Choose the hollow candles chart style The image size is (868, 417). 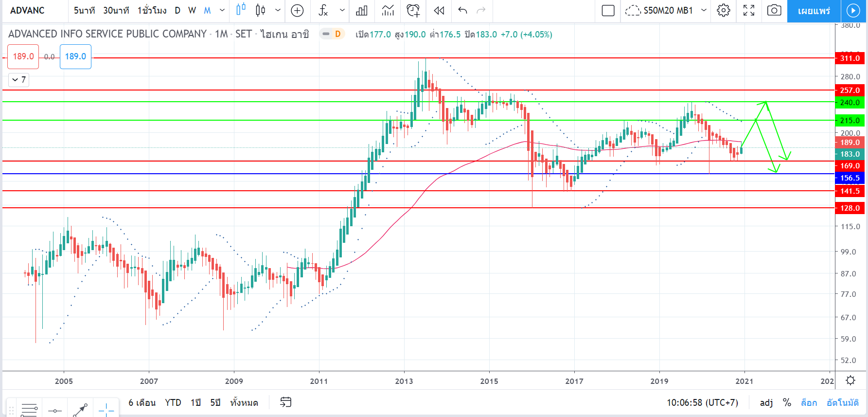[241, 10]
